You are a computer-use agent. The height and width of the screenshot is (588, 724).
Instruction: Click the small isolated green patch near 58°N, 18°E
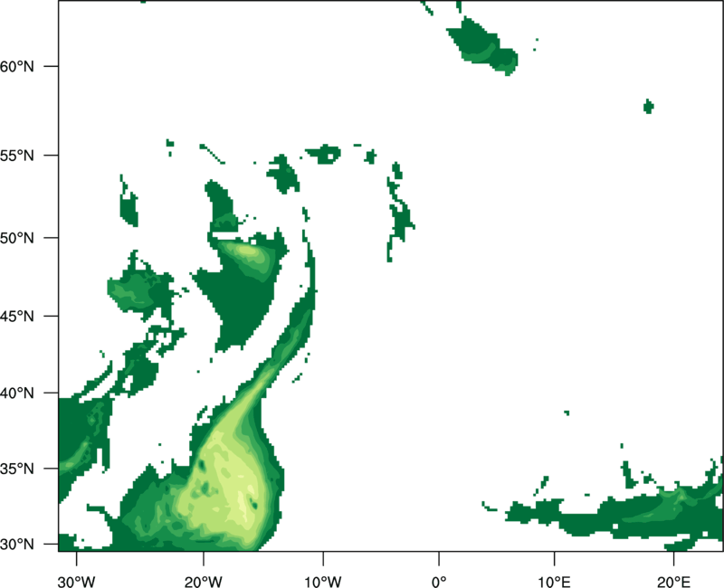pyautogui.click(x=648, y=107)
